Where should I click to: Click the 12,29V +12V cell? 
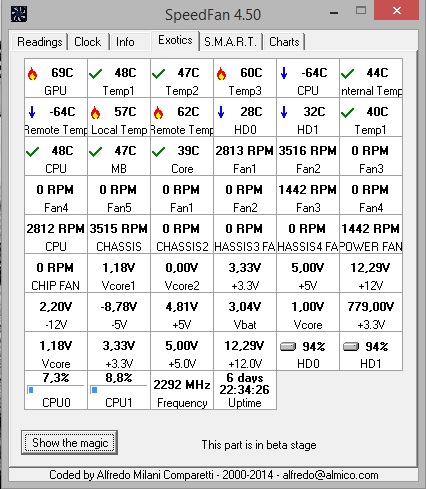(x=371, y=273)
